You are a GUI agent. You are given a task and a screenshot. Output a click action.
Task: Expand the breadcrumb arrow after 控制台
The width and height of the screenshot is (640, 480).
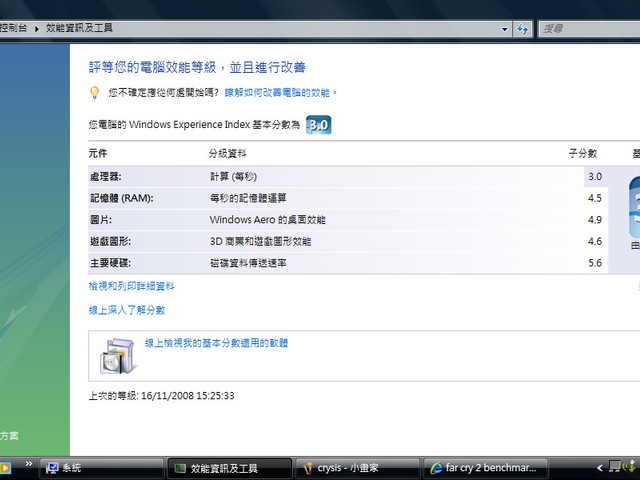click(37, 29)
